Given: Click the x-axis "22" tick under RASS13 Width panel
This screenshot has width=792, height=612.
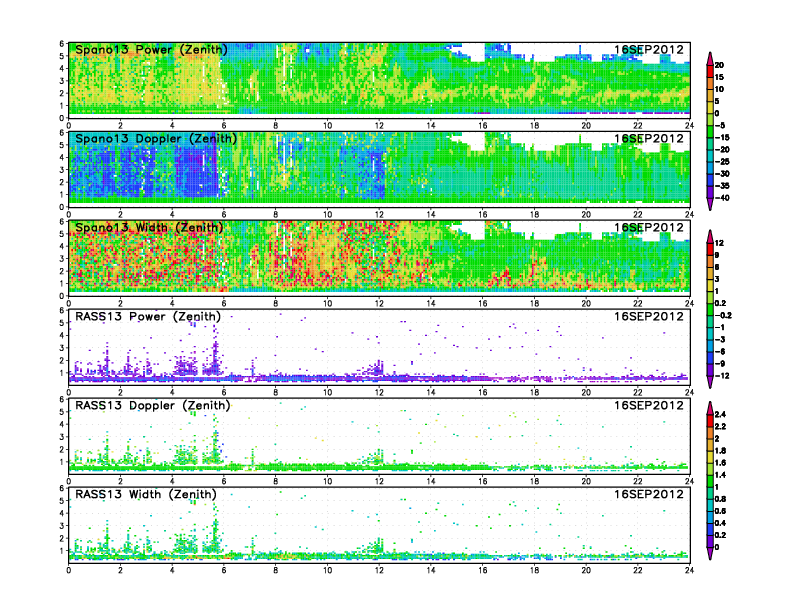Looking at the screenshot, I should pos(638,570).
